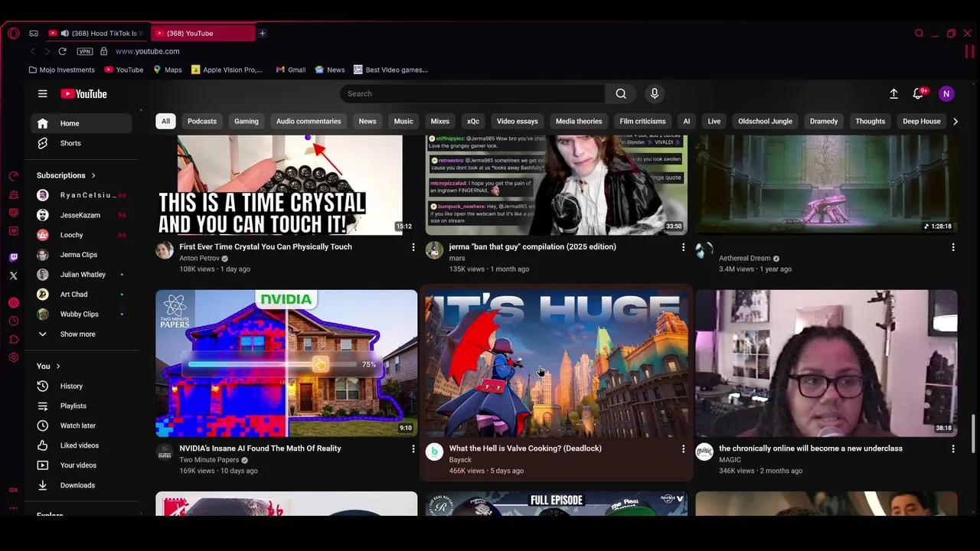Select the Podcasts chip

pos(202,121)
